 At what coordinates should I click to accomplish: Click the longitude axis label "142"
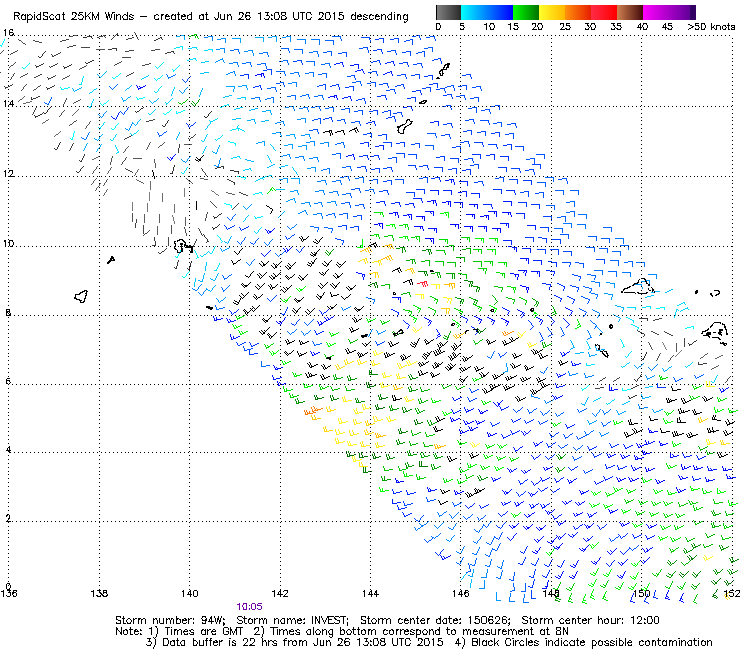tap(280, 593)
